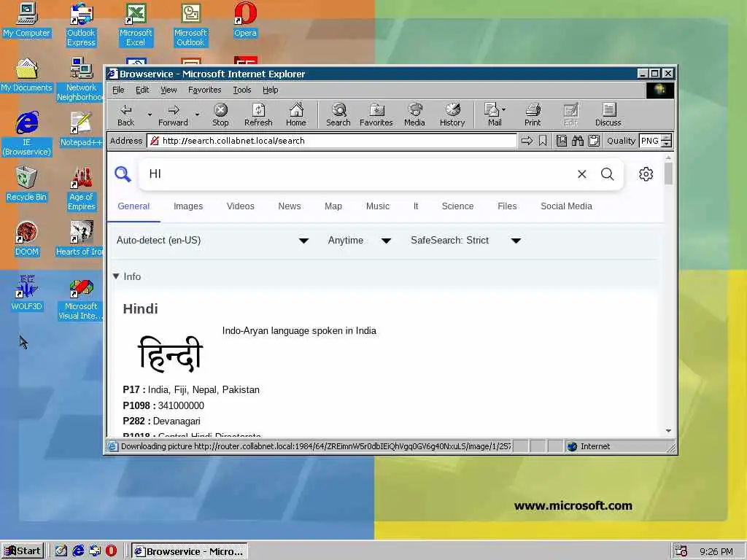Click the clipboard icon beside Quality
This screenshot has height=560, width=747.
(x=594, y=141)
